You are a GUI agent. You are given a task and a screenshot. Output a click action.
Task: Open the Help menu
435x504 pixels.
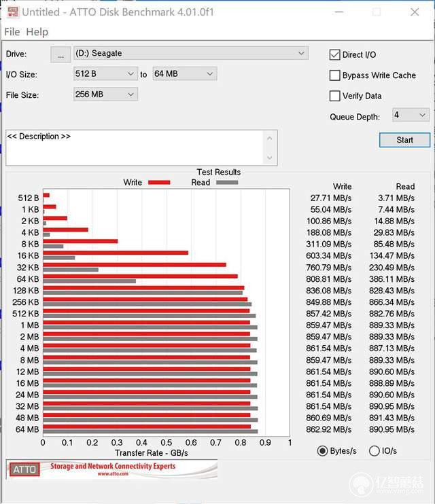tap(37, 32)
